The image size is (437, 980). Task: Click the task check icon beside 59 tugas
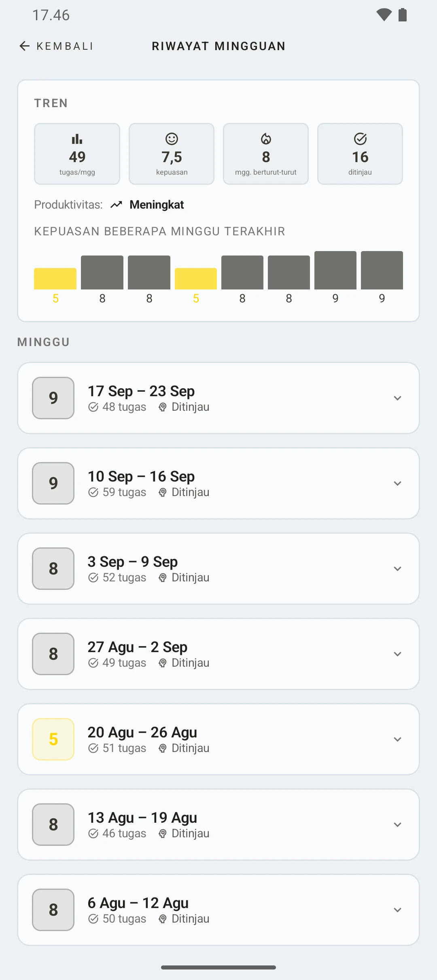pos(93,492)
